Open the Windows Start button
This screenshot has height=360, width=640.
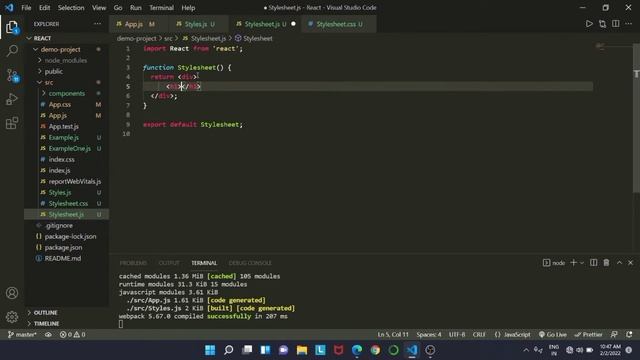(x=210, y=350)
